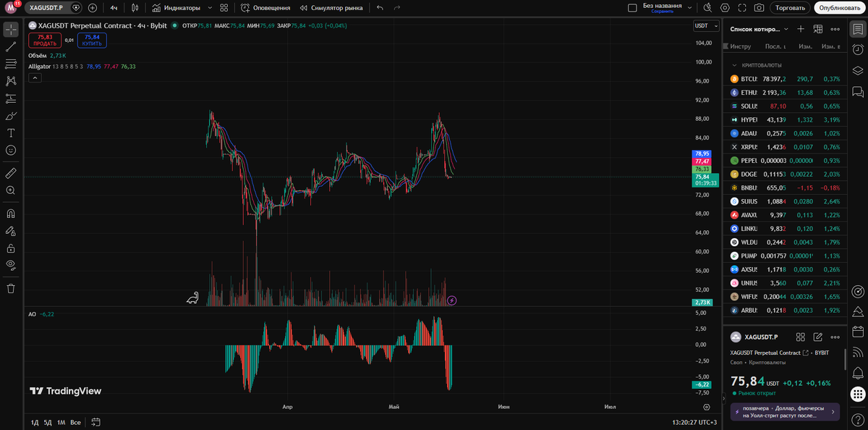The width and height of the screenshot is (868, 430).
Task: Take a chart snapshot with camera icon
Action: click(759, 8)
